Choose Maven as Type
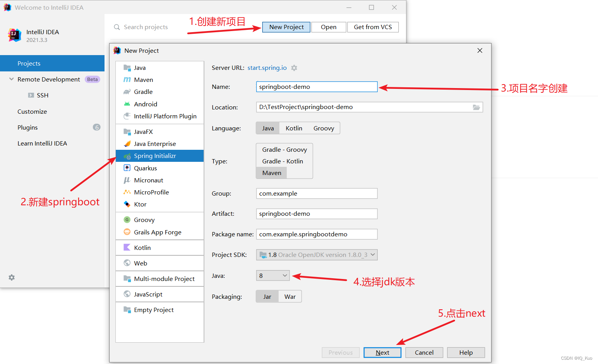 [272, 173]
